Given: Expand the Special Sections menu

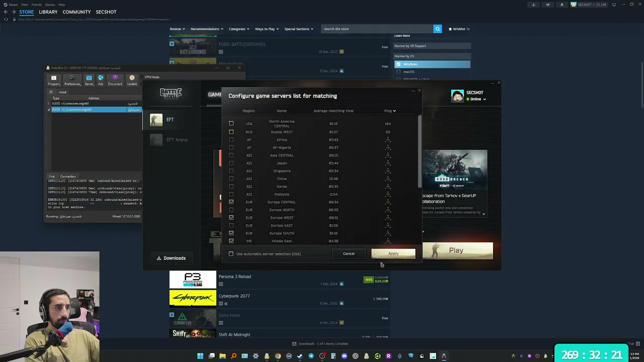Looking at the screenshot, I should click(x=299, y=29).
